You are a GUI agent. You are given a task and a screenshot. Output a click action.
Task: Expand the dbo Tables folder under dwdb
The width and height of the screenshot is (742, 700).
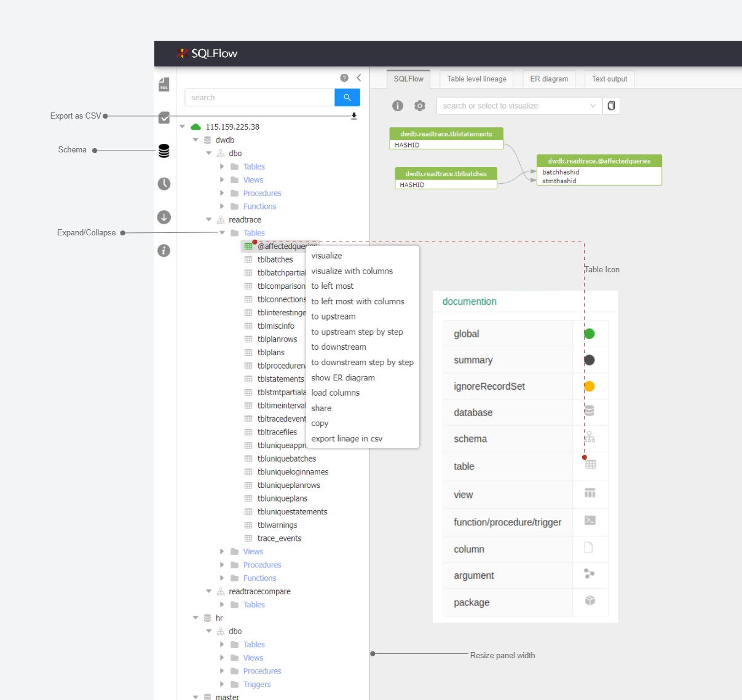point(222,167)
